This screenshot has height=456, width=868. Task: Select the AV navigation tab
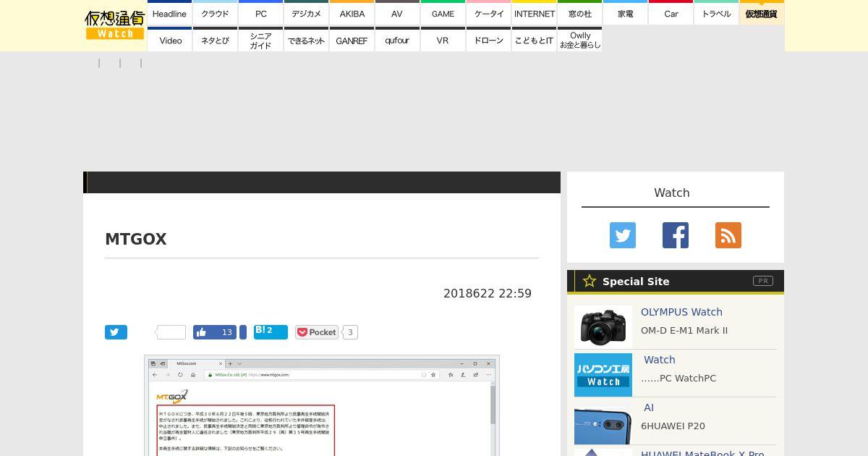398,12
